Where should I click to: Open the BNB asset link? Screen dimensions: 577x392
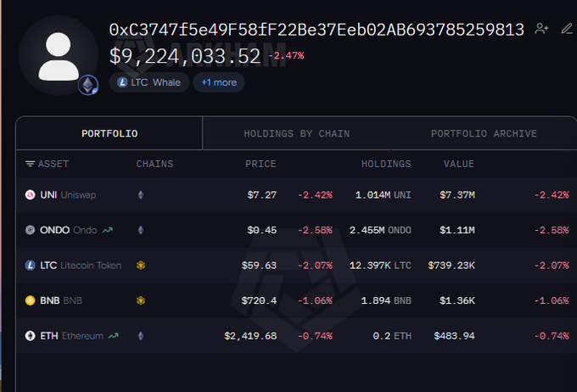(61, 300)
